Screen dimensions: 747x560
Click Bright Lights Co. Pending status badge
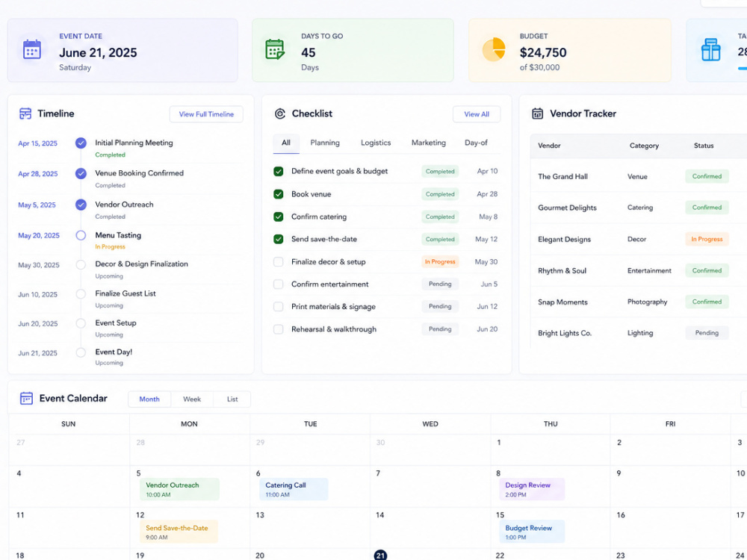[707, 333]
